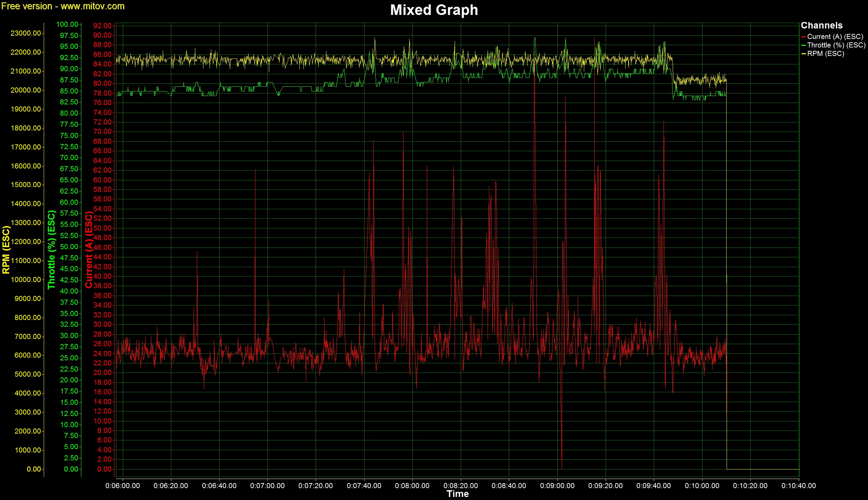This screenshot has height=500, width=868.
Task: Click the 92.00 current axis tick label
Action: (102, 26)
